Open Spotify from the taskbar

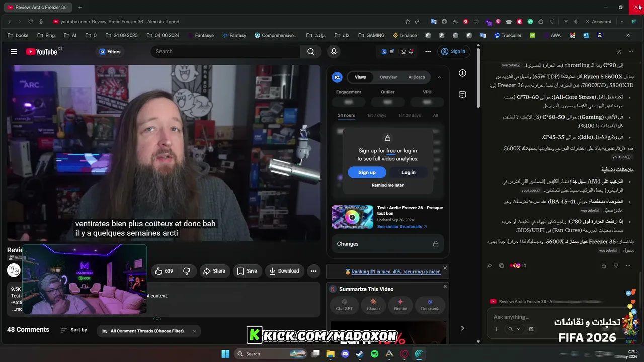point(374,354)
